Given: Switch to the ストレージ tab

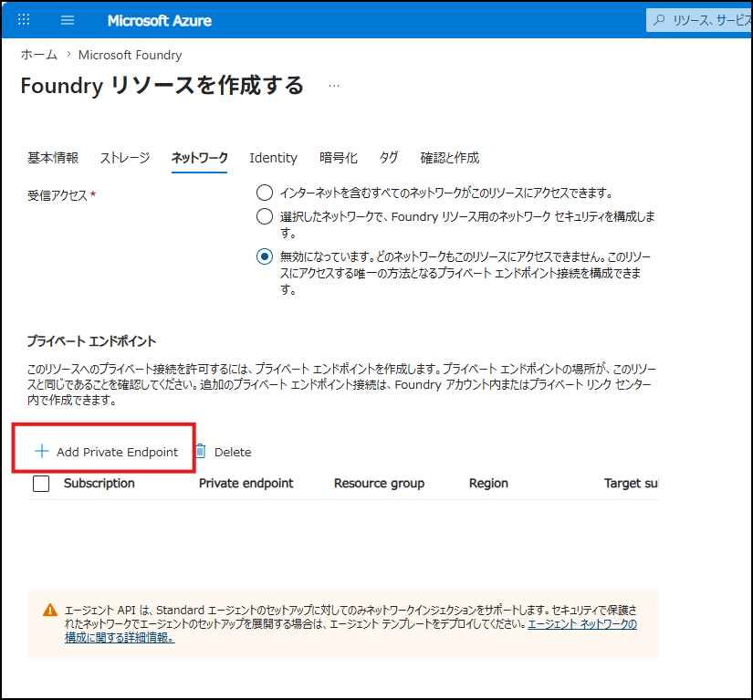Looking at the screenshot, I should (125, 158).
